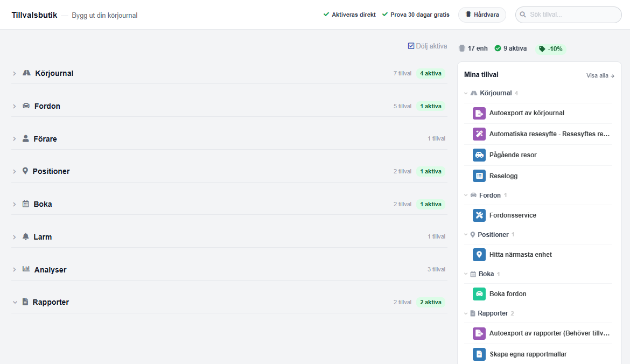This screenshot has height=364, width=630.
Task: Collapse Körjournal group in Mina tillval
Action: 466,93
